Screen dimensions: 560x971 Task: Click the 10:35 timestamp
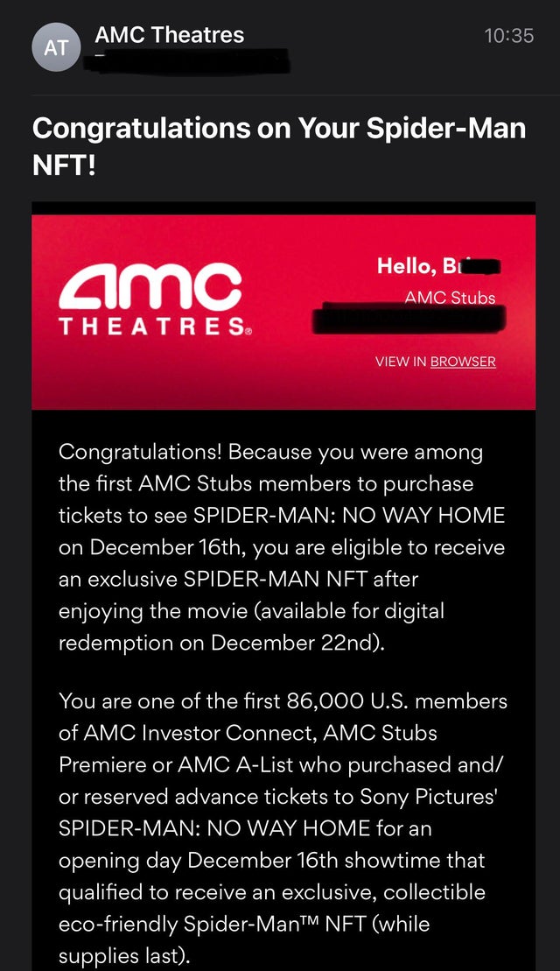point(509,36)
